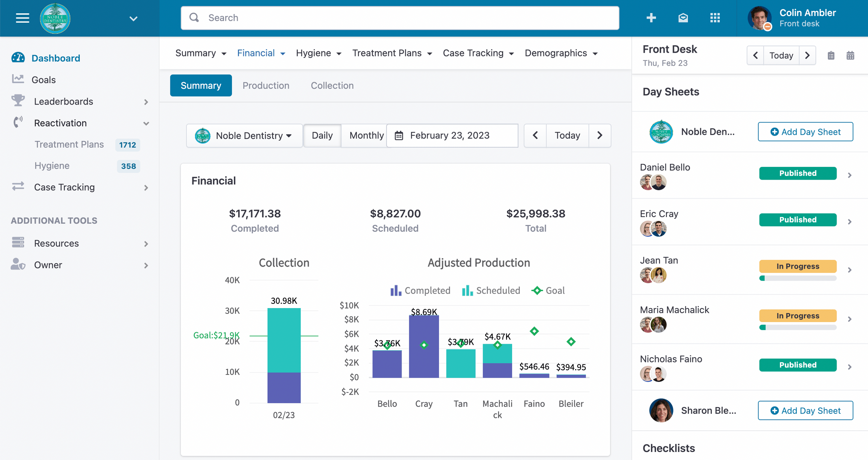Collapse the Reactivation sidebar section

(x=146, y=123)
